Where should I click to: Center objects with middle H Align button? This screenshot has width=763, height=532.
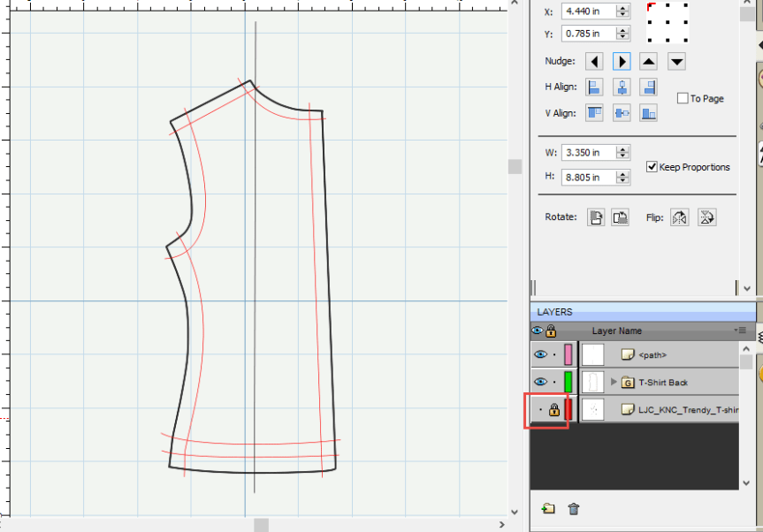tap(622, 87)
